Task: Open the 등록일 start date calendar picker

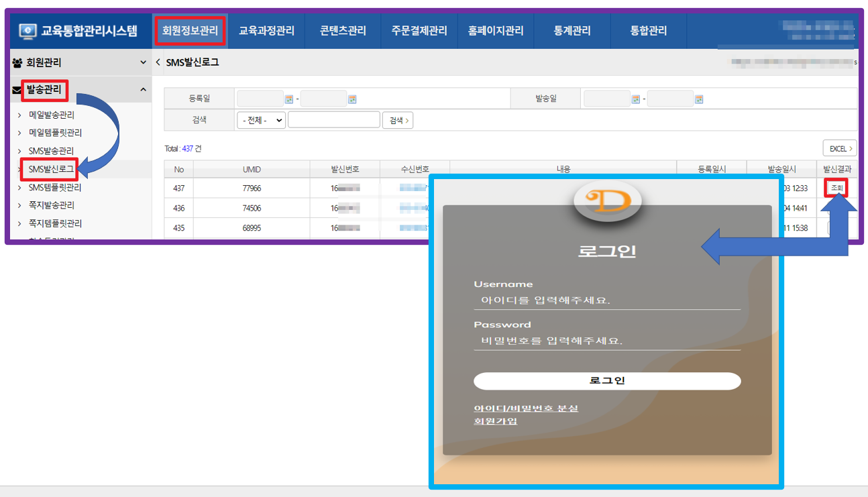Action: [289, 99]
